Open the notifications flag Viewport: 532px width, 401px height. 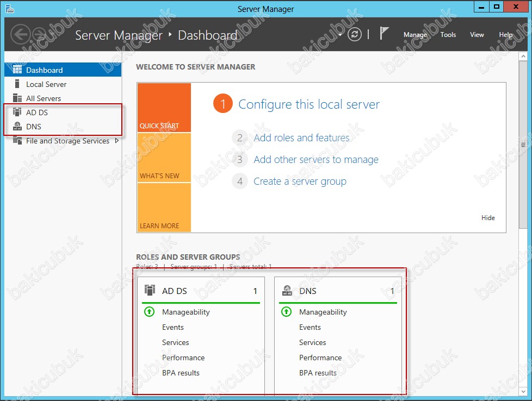point(383,33)
